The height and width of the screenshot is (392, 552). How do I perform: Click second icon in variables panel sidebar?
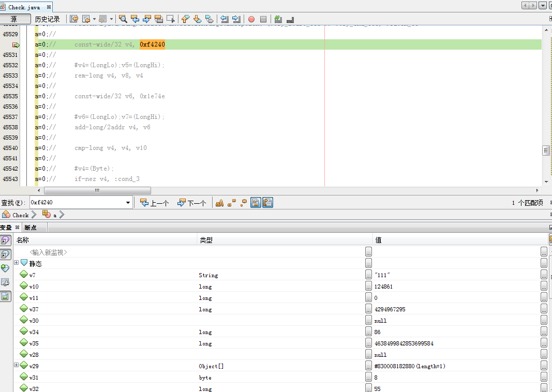point(5,254)
